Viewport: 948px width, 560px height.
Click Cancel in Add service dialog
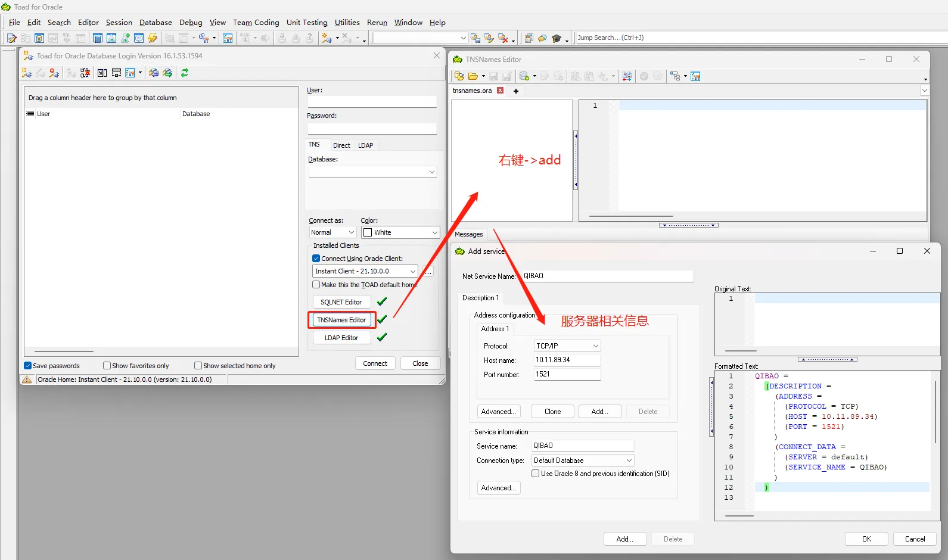[915, 539]
